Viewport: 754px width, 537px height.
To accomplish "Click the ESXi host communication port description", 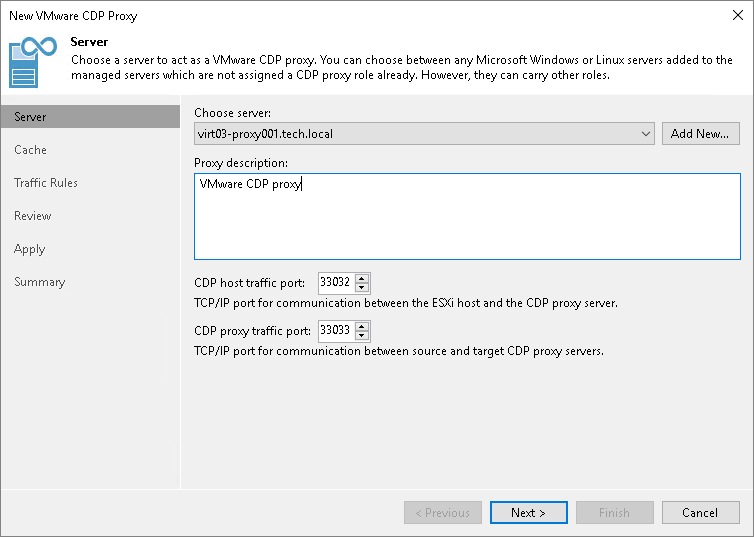I will (406, 303).
